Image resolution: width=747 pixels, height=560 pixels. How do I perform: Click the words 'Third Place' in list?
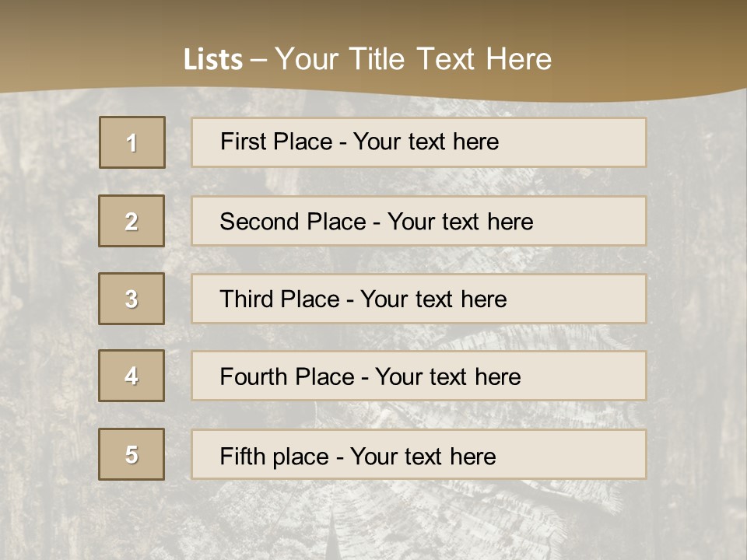pos(279,299)
